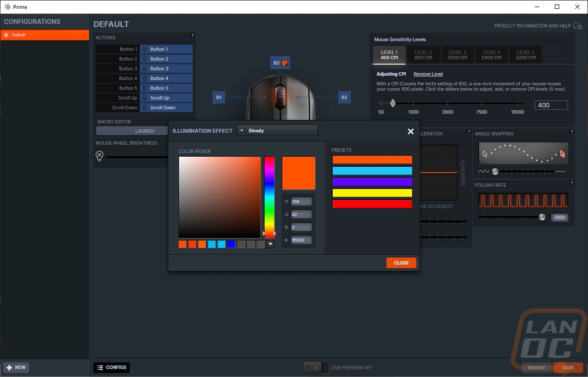Select the cyan preset color bar
Viewport: 588px width, 377px height.
372,171
